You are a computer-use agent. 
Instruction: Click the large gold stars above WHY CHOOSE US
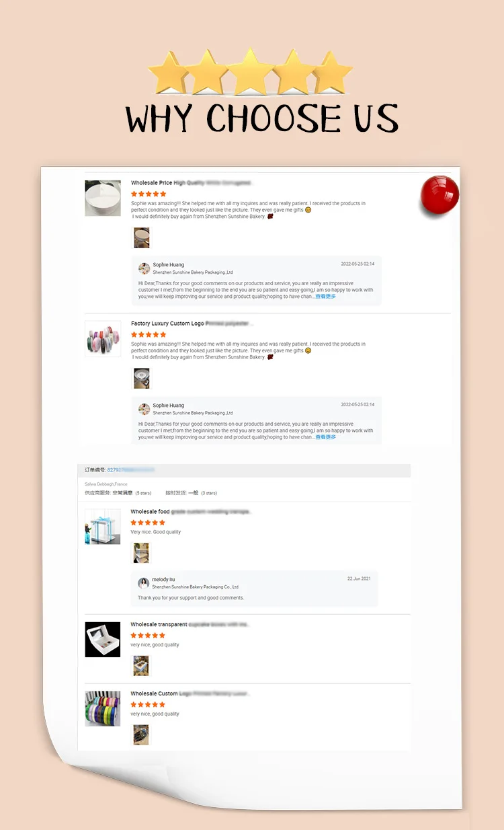click(x=250, y=73)
